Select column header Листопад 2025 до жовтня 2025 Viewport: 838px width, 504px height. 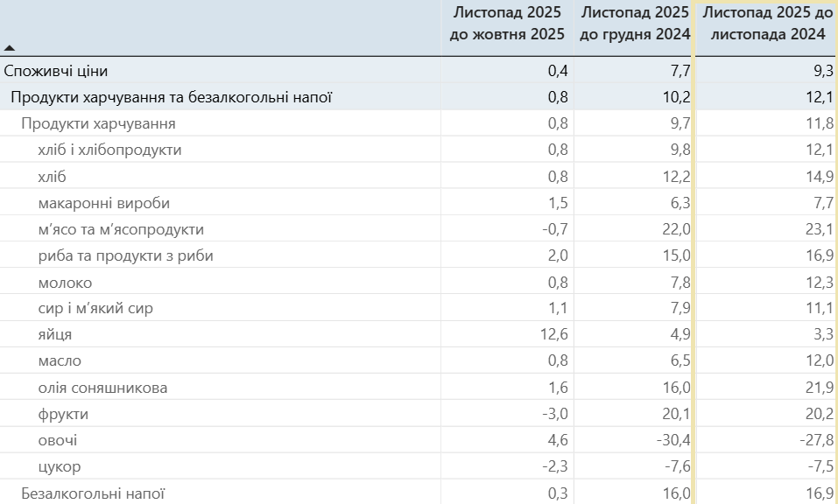[508, 24]
